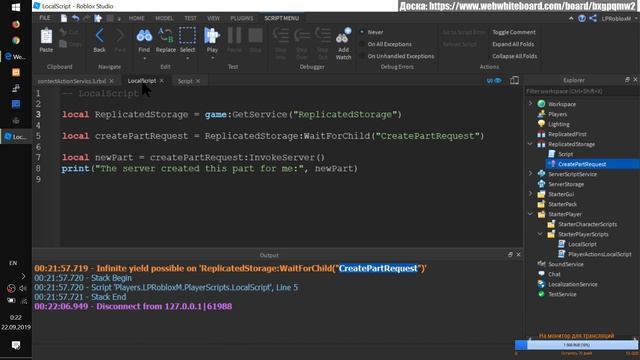This screenshot has width=640, height=360.
Task: Close the LocalScript editor tab
Action: click(x=162, y=81)
